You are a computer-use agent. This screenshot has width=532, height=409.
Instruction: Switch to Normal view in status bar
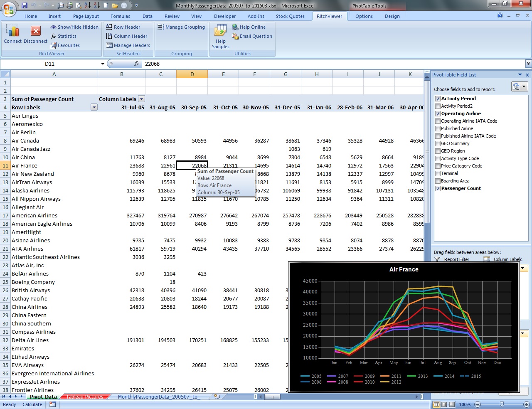pyautogui.click(x=436, y=404)
